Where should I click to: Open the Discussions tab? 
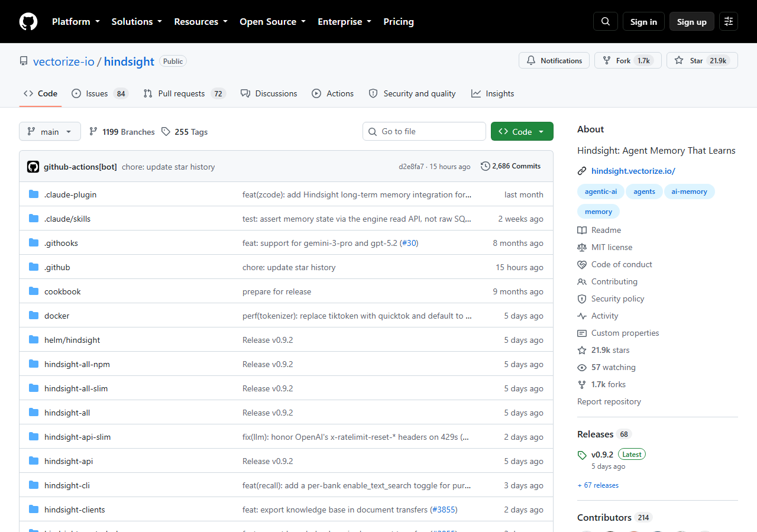[268, 93]
